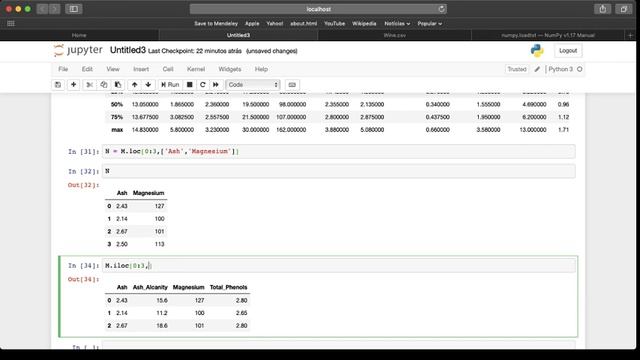The height and width of the screenshot is (360, 640).
Task: Open cell type Code dropdown
Action: click(x=253, y=84)
